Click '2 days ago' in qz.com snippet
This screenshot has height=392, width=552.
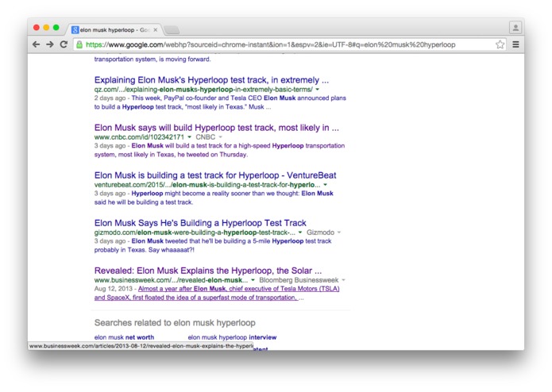[x=110, y=98]
